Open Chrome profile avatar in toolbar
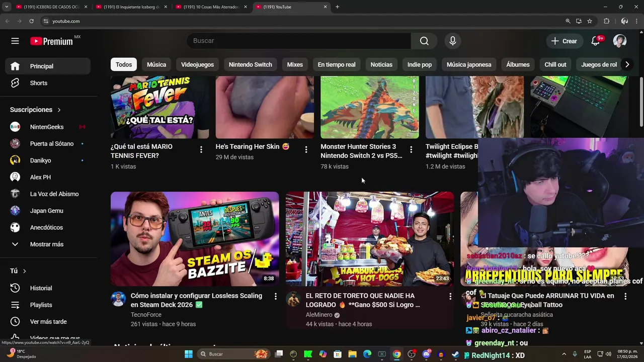 click(x=624, y=21)
